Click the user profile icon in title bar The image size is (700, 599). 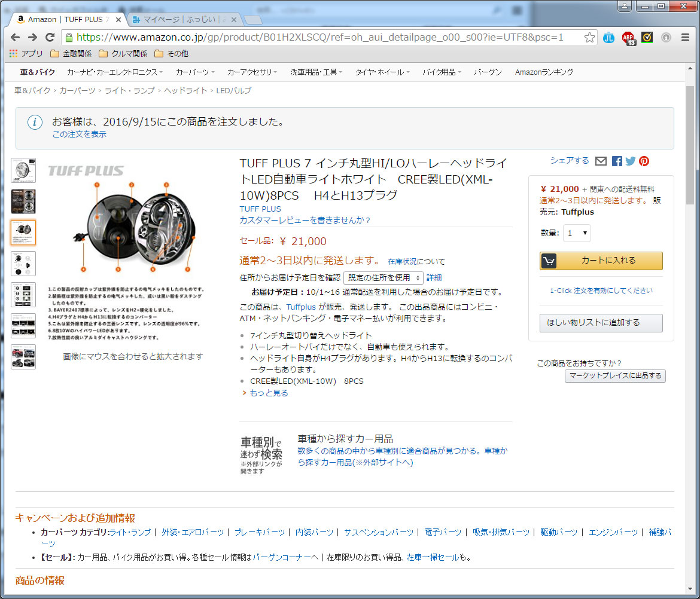[624, 6]
